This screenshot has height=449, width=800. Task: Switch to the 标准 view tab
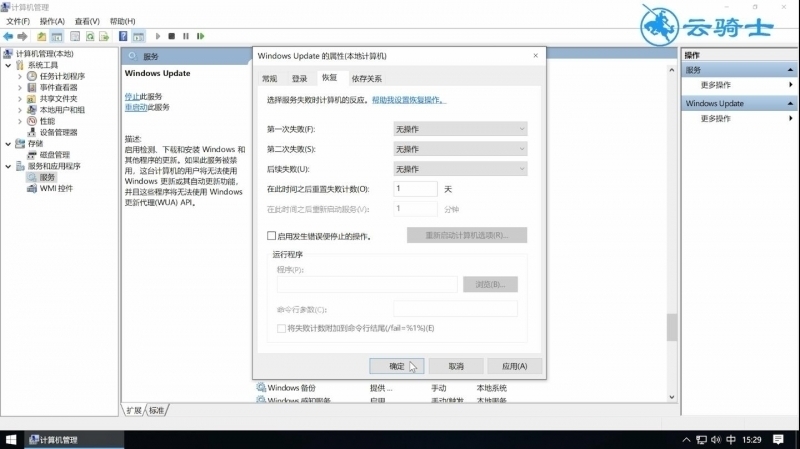point(157,410)
